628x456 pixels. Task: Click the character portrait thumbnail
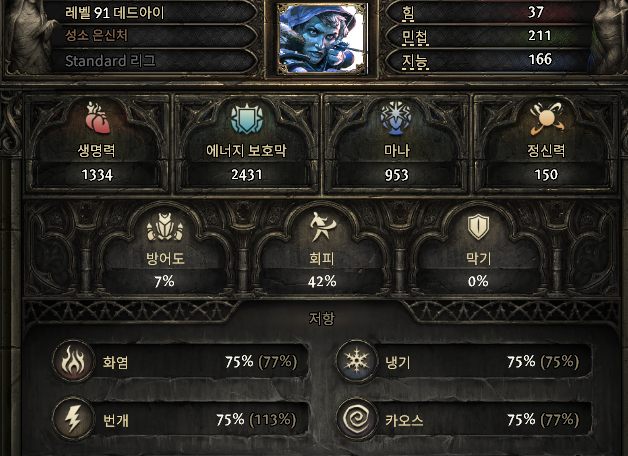coord(322,38)
